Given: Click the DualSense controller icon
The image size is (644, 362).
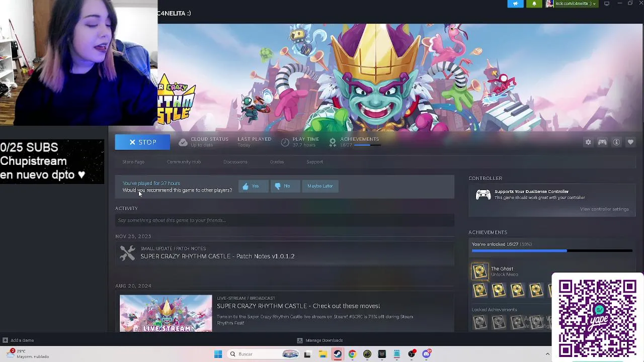Looking at the screenshot, I should click(x=483, y=195).
